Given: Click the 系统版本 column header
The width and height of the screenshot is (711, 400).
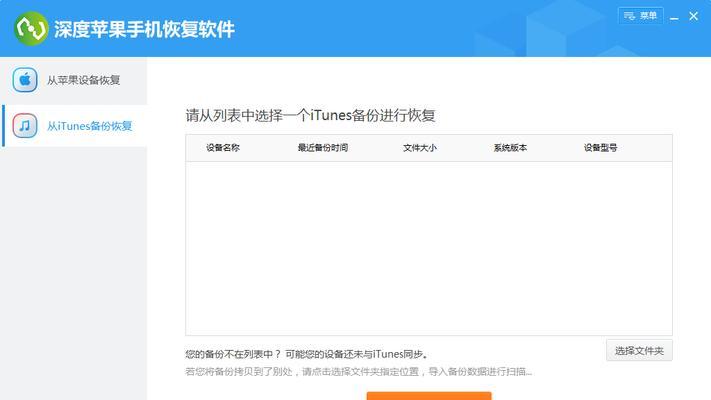Looking at the screenshot, I should pyautogui.click(x=510, y=148).
